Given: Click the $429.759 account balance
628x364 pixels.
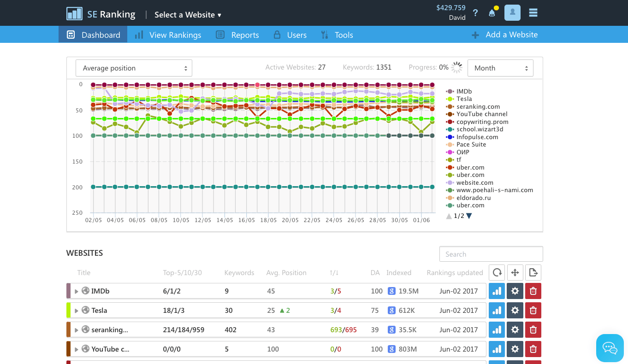Looking at the screenshot, I should pyautogui.click(x=451, y=8).
